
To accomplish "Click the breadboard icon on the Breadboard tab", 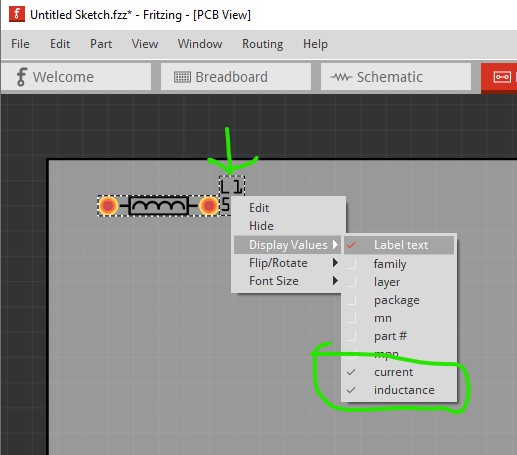I will [x=182, y=77].
